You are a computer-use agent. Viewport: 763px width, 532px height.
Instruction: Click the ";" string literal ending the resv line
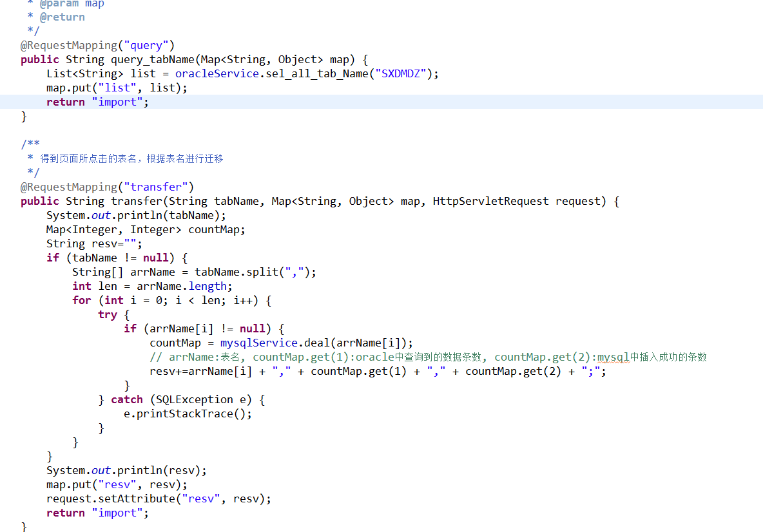pyautogui.click(x=591, y=372)
